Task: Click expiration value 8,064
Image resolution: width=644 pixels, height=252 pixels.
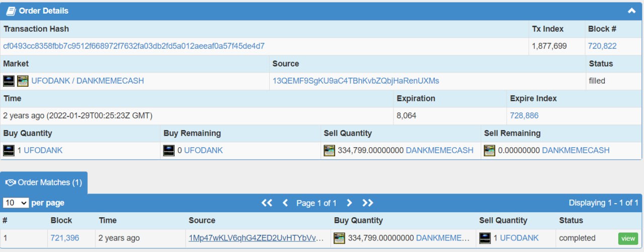Action: [407, 115]
